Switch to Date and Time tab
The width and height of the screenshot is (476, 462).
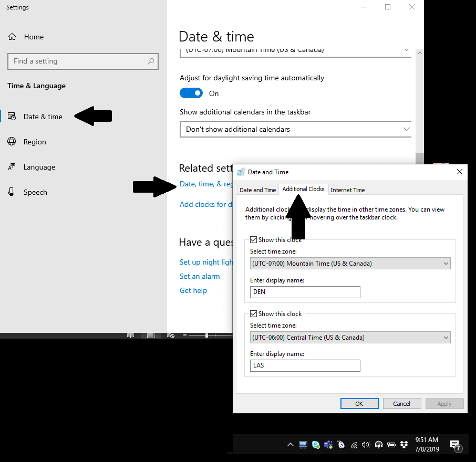pyautogui.click(x=258, y=190)
